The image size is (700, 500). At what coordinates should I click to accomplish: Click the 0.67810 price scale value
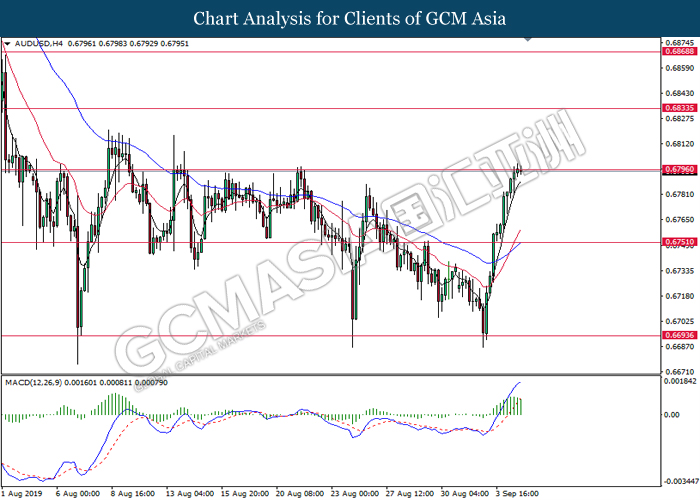tap(679, 195)
